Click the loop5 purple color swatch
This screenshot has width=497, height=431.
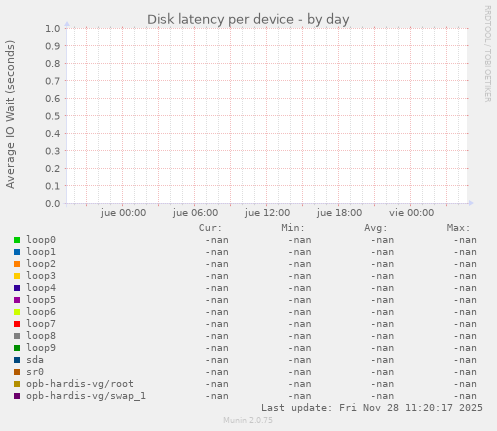click(17, 300)
